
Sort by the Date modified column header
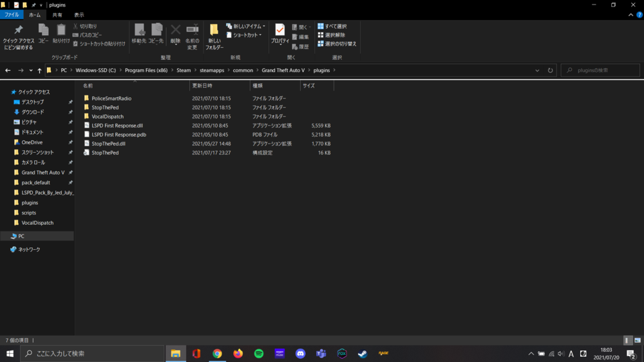pos(220,86)
